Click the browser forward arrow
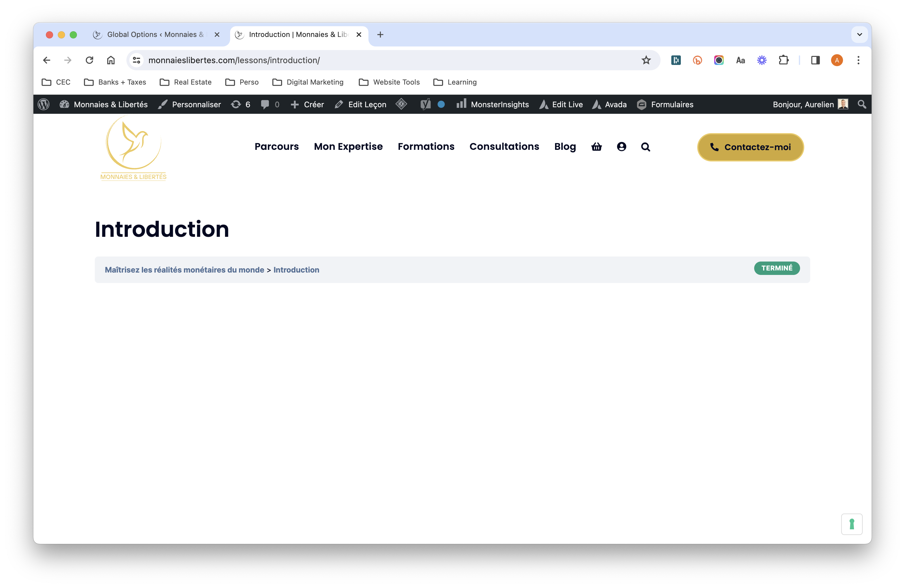Viewport: 905px width, 588px height. (x=68, y=60)
